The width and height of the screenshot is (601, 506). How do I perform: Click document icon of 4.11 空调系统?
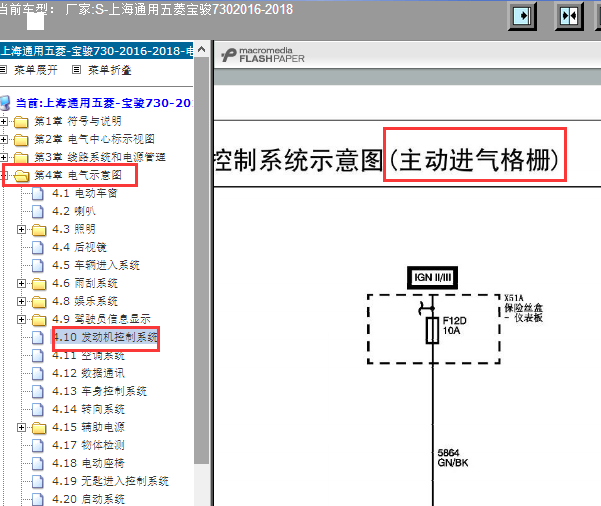coord(38,356)
